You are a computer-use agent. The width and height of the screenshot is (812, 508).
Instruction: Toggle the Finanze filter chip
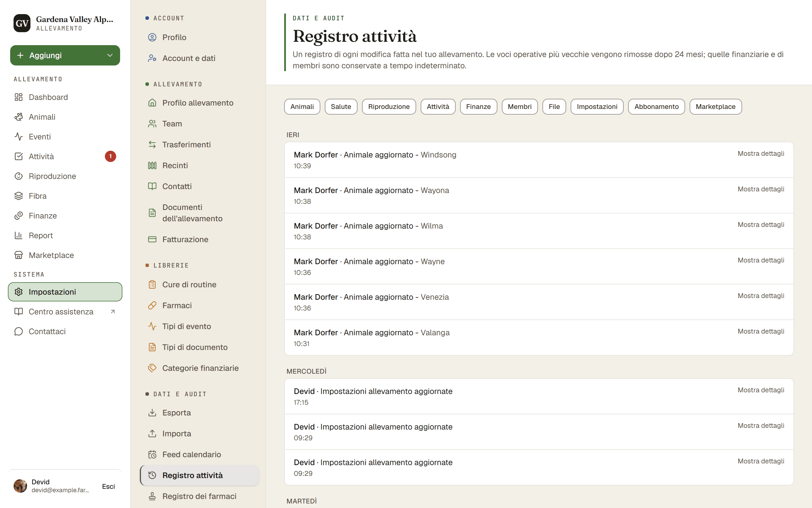pyautogui.click(x=478, y=106)
